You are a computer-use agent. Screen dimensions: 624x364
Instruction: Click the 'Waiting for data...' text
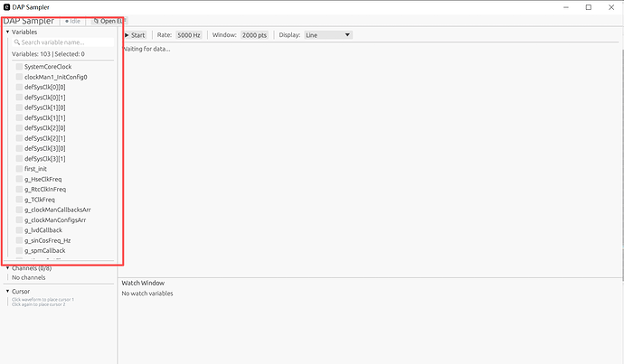pos(146,49)
